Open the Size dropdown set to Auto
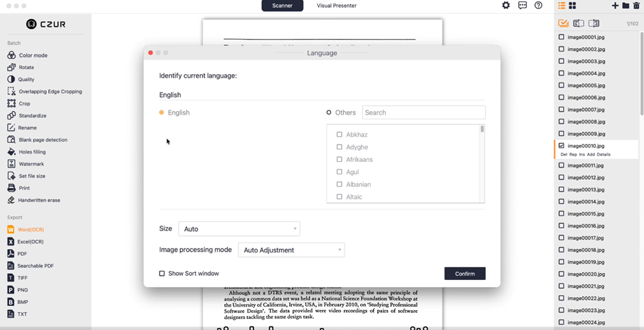This screenshot has width=644, height=330. pos(238,229)
